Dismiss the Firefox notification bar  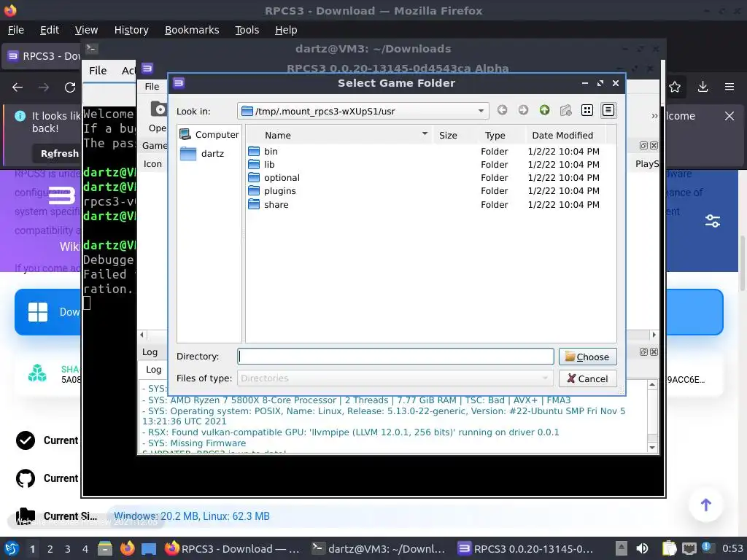pos(729,116)
